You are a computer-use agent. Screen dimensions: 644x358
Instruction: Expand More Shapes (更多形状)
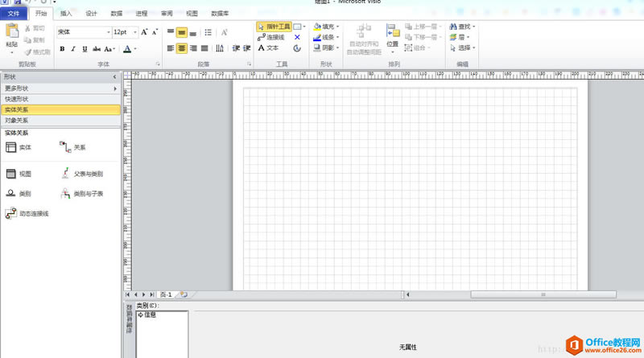click(x=60, y=88)
